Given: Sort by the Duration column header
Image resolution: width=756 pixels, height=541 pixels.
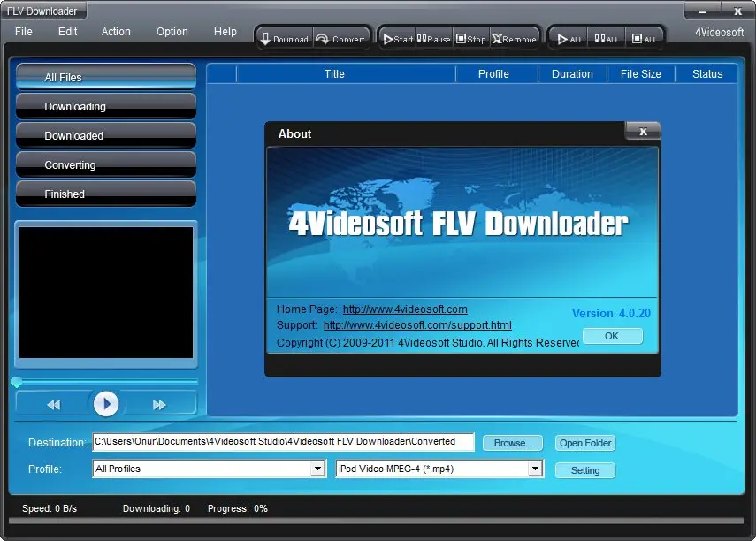Looking at the screenshot, I should (572, 73).
